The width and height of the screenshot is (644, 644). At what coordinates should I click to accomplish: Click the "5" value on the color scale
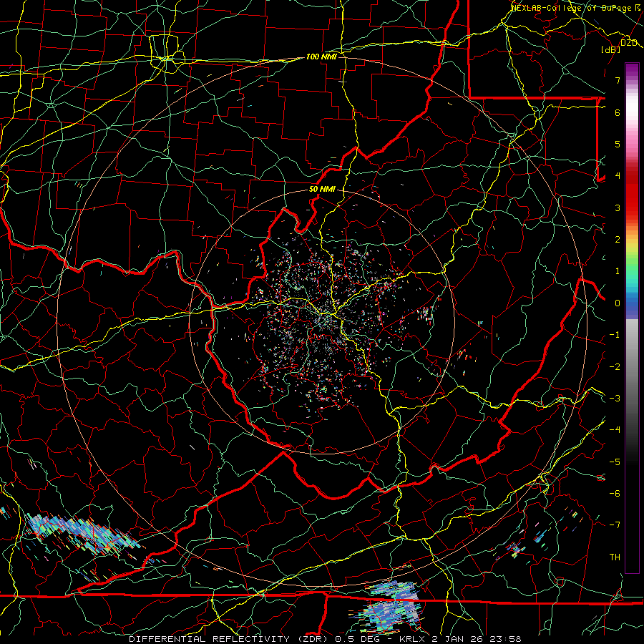click(618, 144)
